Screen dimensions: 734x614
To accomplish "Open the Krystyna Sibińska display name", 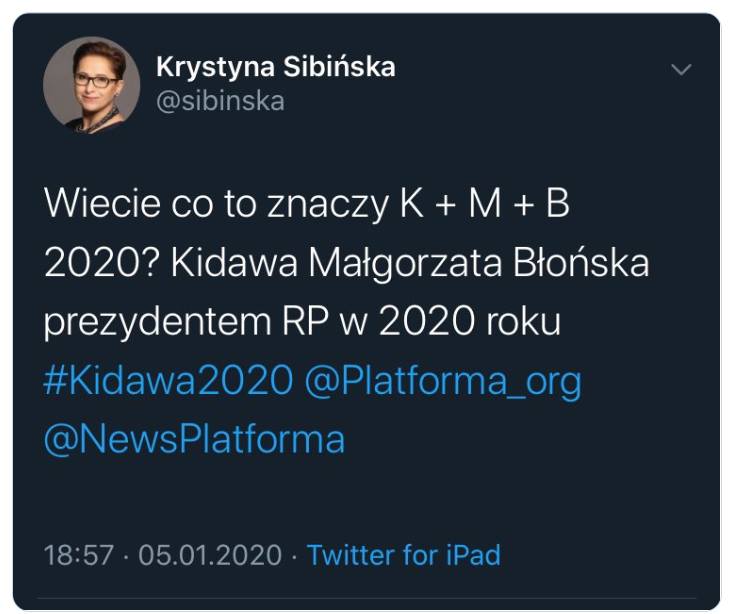I will click(x=275, y=67).
